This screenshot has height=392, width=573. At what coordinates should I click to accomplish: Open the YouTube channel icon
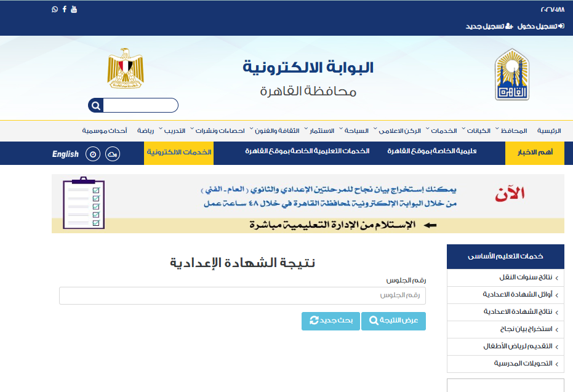click(74, 9)
